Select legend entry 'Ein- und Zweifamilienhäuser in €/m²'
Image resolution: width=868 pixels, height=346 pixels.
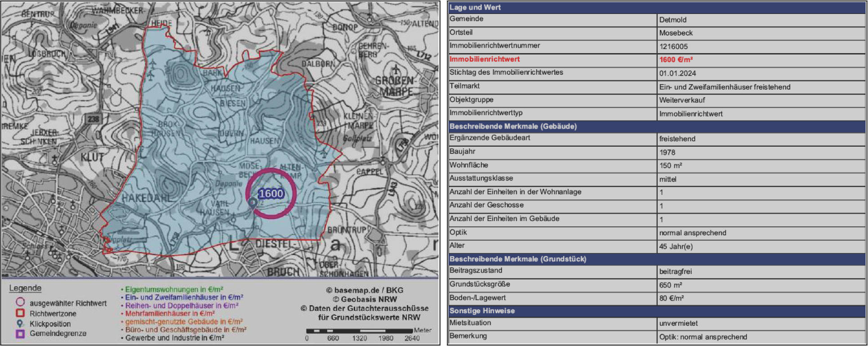[x=184, y=297]
